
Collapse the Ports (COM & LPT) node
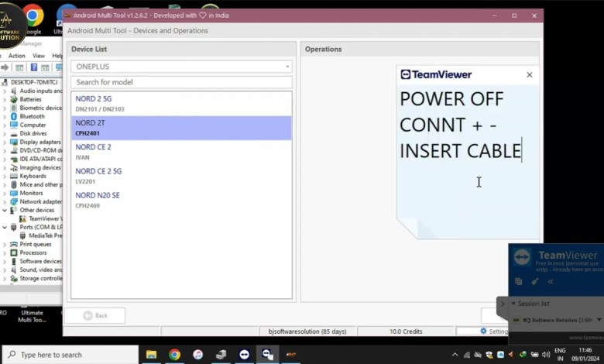tap(5, 227)
